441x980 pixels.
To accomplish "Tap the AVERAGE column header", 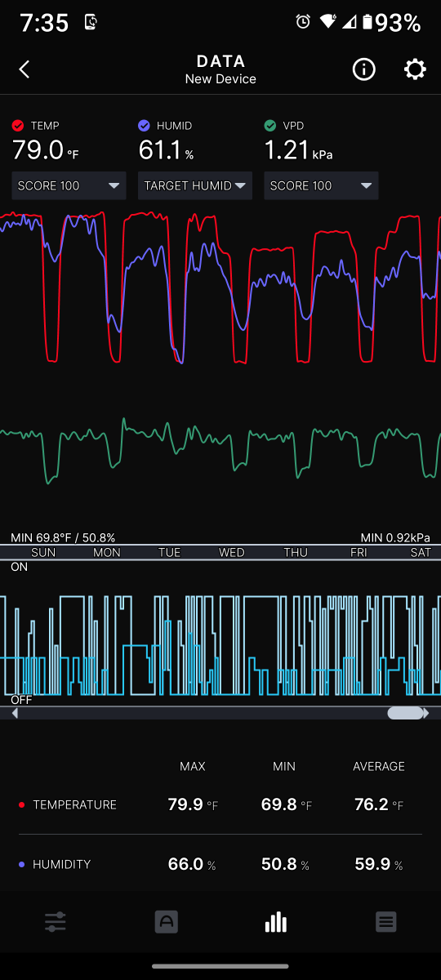I will [379, 766].
